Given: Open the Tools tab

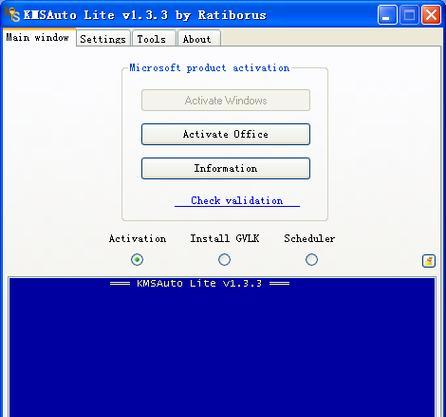Looking at the screenshot, I should (x=154, y=39).
